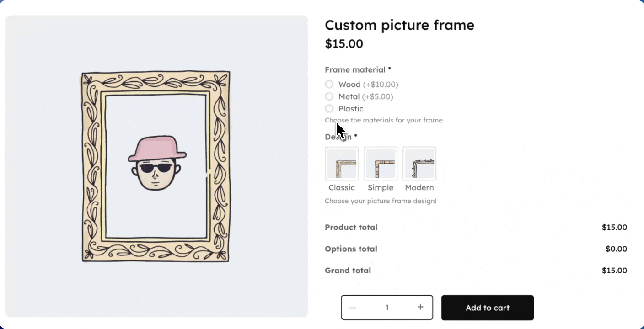
Task: Pick the Simple frame design swatch
Action: (x=381, y=164)
